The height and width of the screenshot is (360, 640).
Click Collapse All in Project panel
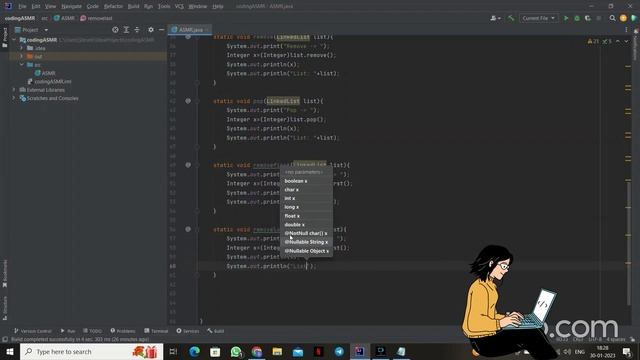tap(137, 30)
